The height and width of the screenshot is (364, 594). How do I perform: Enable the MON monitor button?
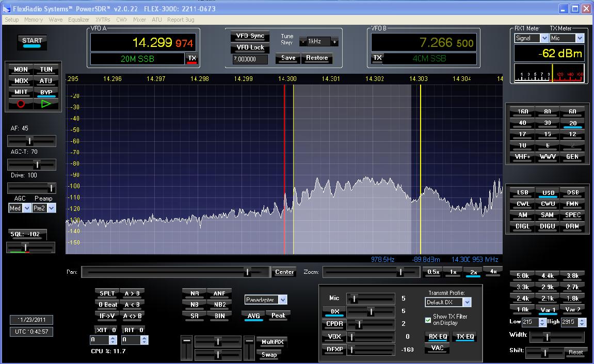[x=21, y=70]
